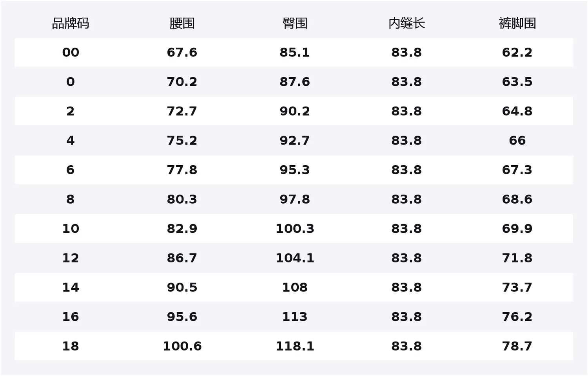Click hip value 100.3
The image size is (588, 376).
tap(295, 229)
